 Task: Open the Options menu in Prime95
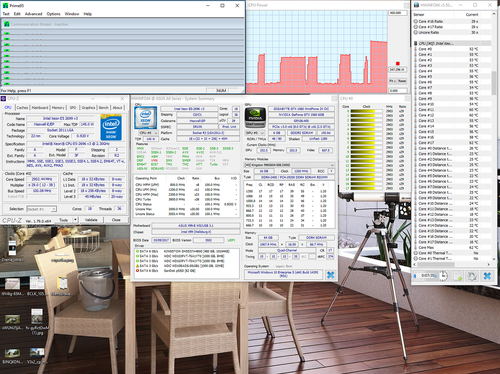click(53, 14)
